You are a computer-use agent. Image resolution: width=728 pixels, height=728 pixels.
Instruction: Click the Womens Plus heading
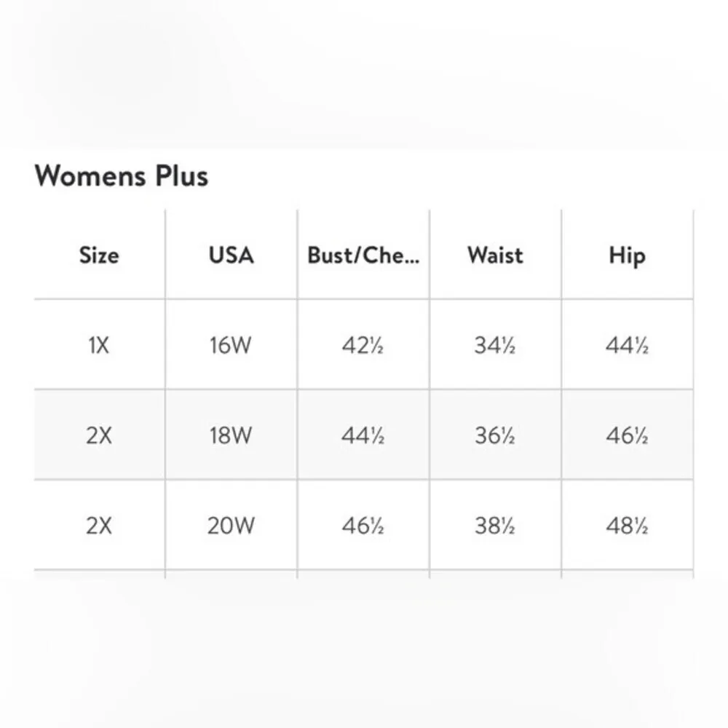(122, 176)
